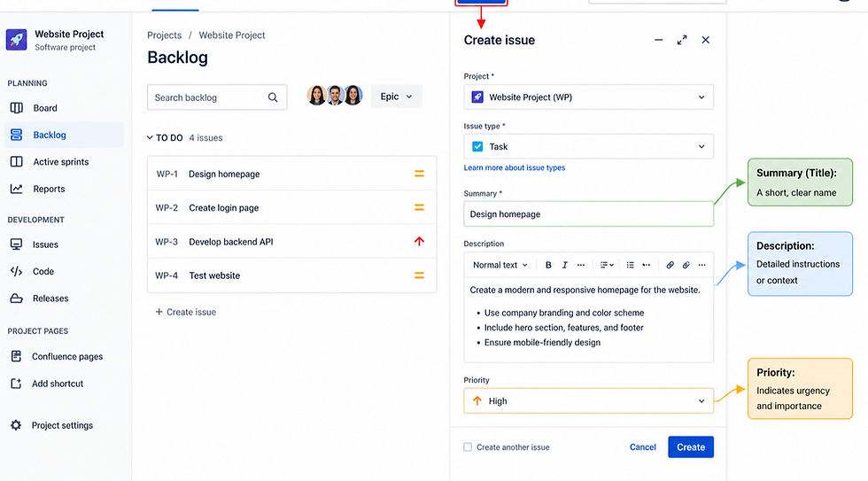The height and width of the screenshot is (481, 868).
Task: Click the Code brackets icon in sidebar
Action: (x=17, y=271)
